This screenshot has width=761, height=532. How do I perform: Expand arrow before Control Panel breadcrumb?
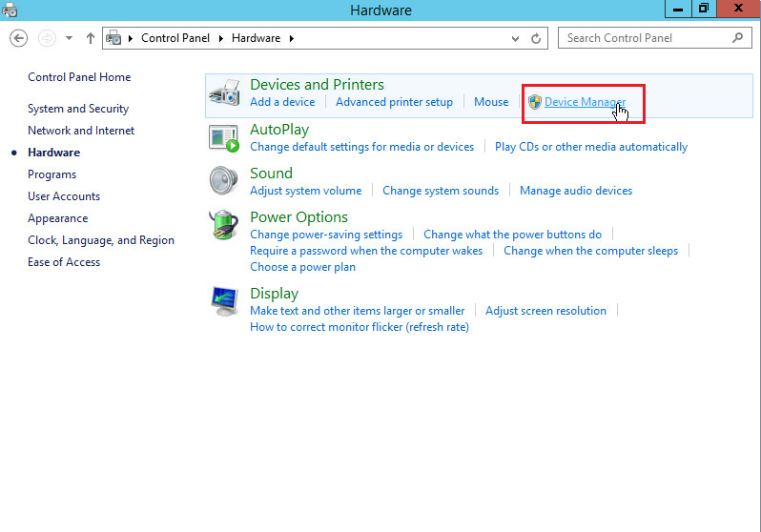[130, 38]
